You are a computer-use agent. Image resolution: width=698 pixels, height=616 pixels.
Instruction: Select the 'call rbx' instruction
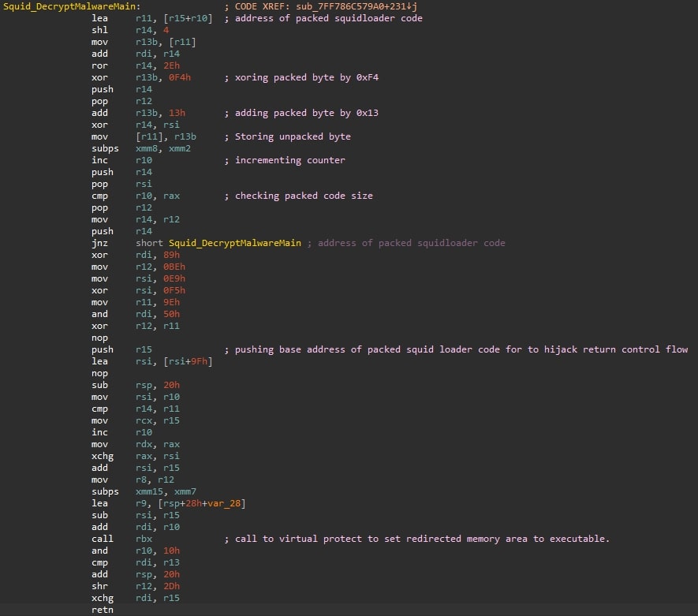(x=122, y=539)
